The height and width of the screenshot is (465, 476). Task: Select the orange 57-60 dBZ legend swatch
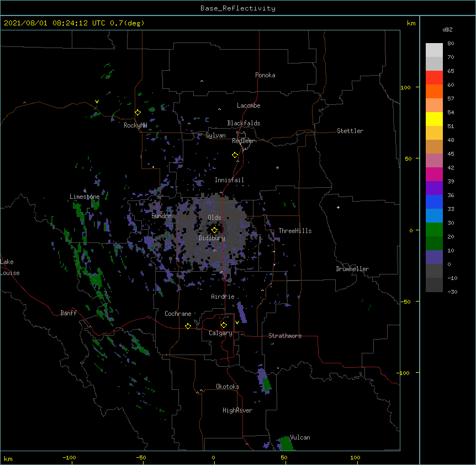click(434, 91)
